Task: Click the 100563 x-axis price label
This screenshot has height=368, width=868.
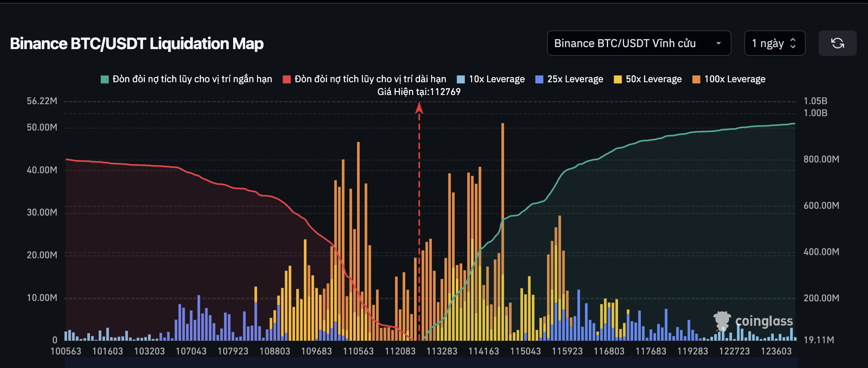Action: [x=66, y=351]
